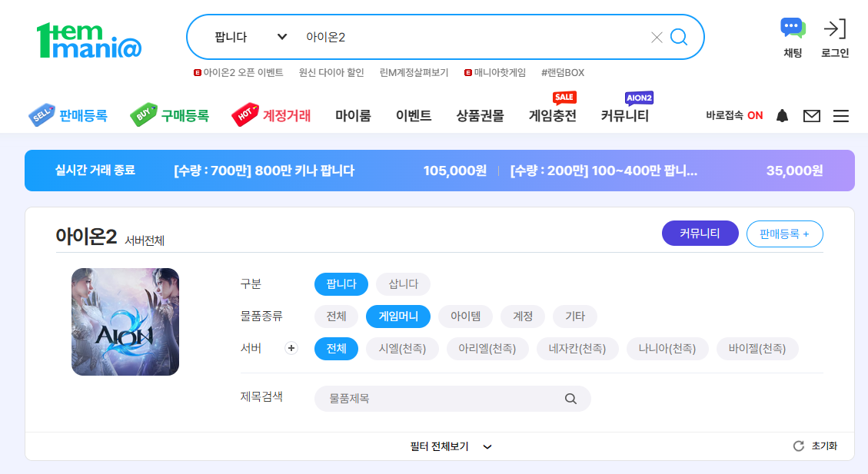Screen dimensions: 868x474
Task: Click the 제목검색 magnifier icon
Action: click(x=570, y=398)
